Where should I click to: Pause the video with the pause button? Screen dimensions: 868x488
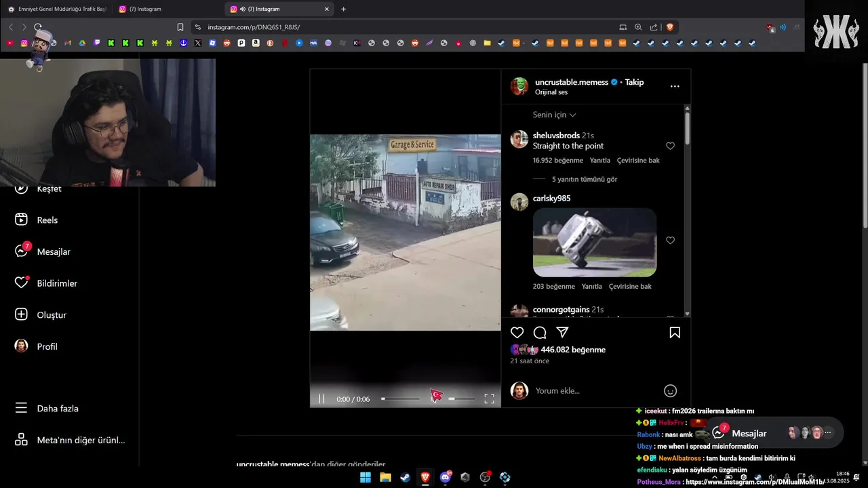point(322,399)
